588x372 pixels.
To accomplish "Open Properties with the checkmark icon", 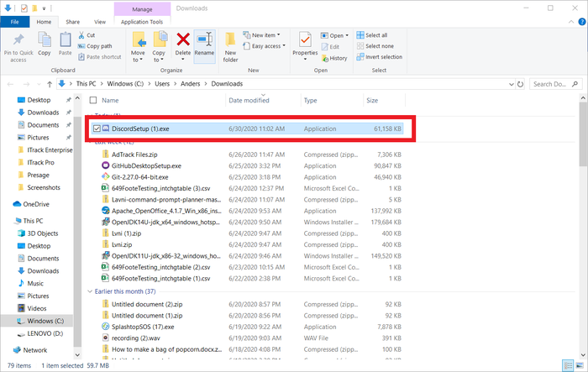I will coord(305,44).
